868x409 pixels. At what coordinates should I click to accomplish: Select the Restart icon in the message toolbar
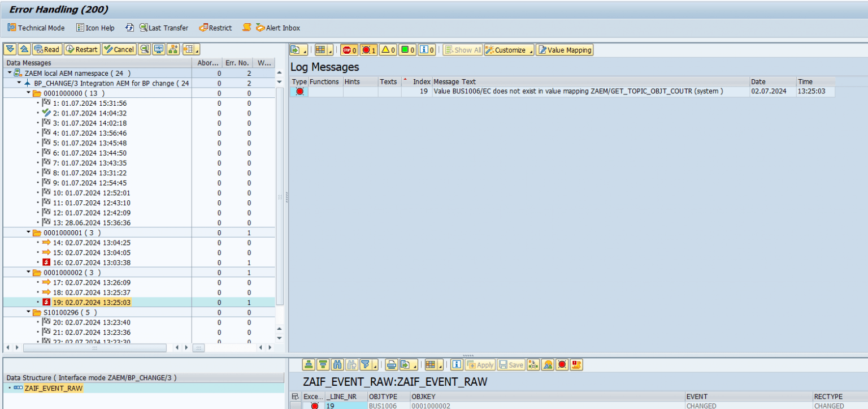click(x=81, y=49)
